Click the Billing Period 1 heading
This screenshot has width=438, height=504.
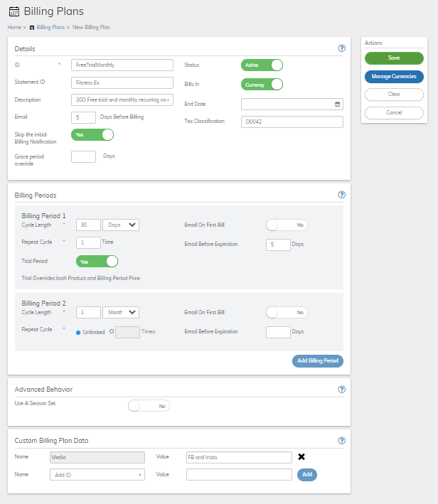[44, 216]
